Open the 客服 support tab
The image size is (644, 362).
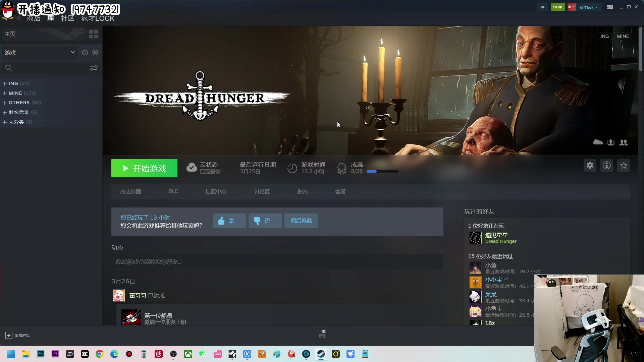tap(340, 192)
